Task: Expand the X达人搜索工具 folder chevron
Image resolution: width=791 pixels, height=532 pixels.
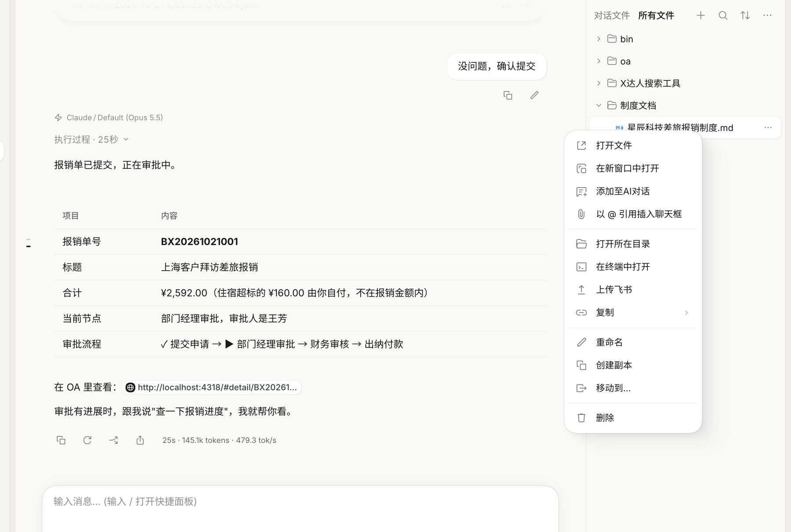Action: pyautogui.click(x=599, y=83)
